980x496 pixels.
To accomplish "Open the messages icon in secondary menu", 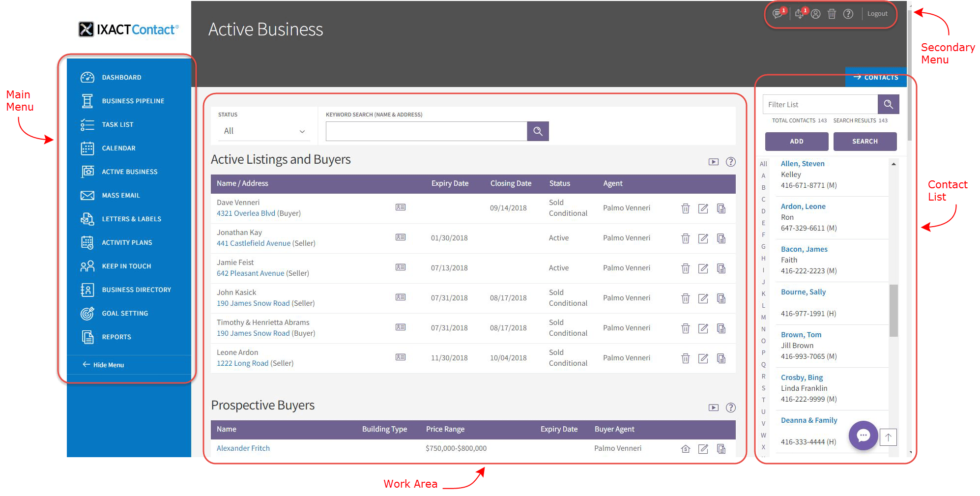I will [x=778, y=14].
